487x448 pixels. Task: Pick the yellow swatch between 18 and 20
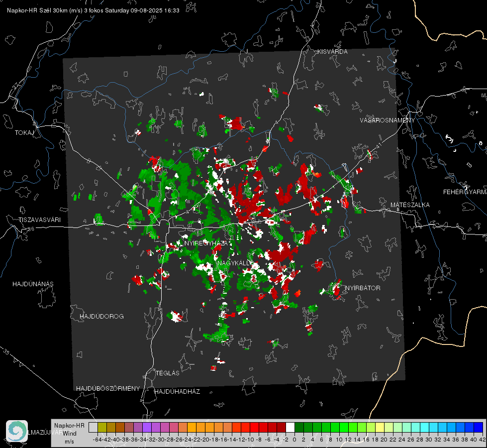(380, 427)
